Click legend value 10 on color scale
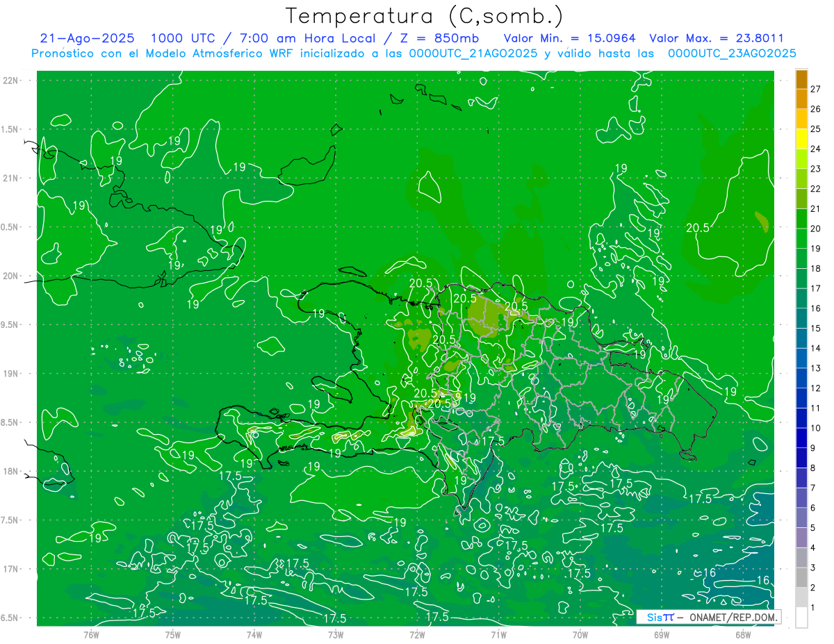 point(815,428)
